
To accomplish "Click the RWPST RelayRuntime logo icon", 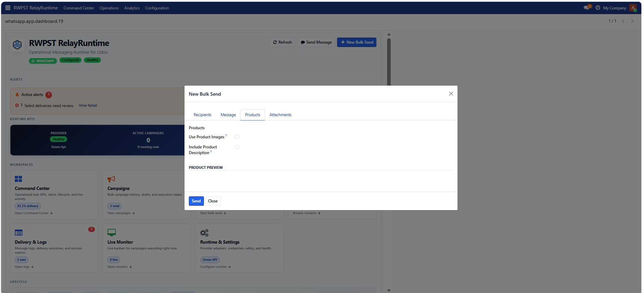I will pos(17,45).
